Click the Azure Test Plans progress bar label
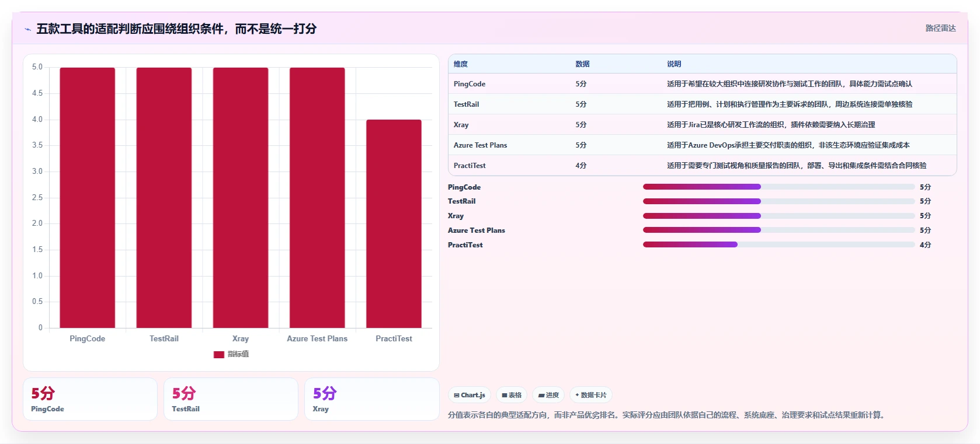Image resolution: width=980 pixels, height=444 pixels. pyautogui.click(x=477, y=230)
